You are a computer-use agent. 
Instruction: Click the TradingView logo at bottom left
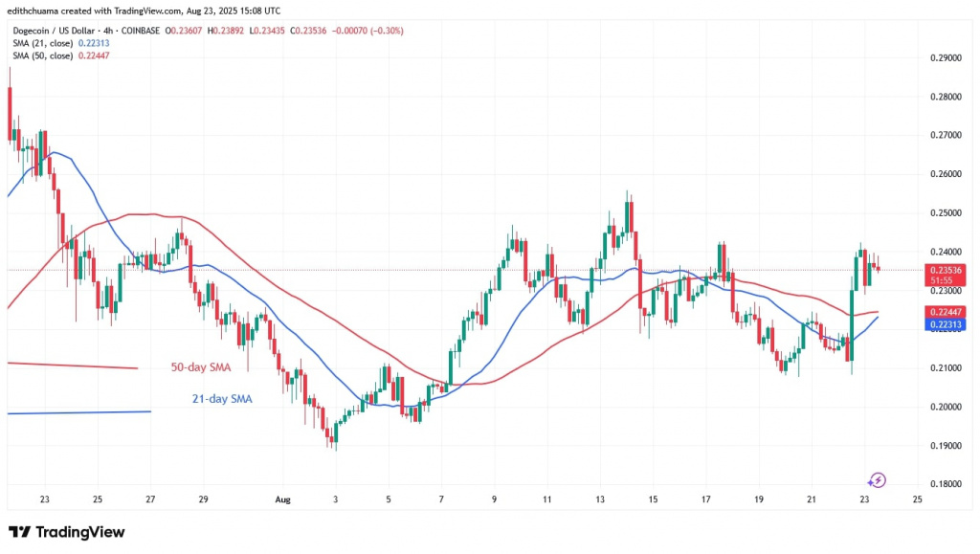click(x=66, y=532)
